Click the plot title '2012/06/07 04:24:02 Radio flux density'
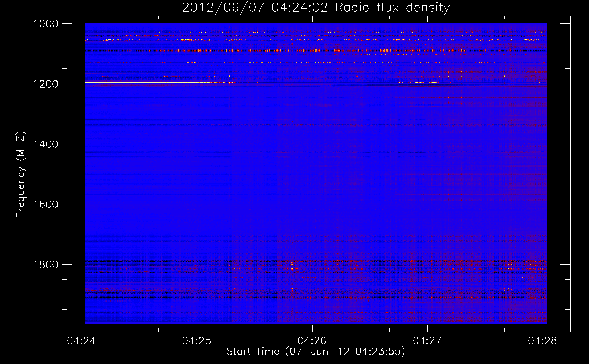Screen dimensions: 589x364 tap(316, 8)
